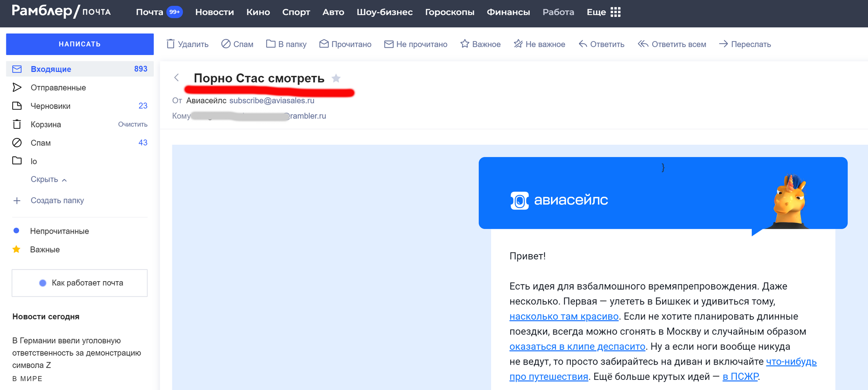Click the blue dot next to Непрочитанные
The height and width of the screenshot is (390, 868).
[x=16, y=231]
